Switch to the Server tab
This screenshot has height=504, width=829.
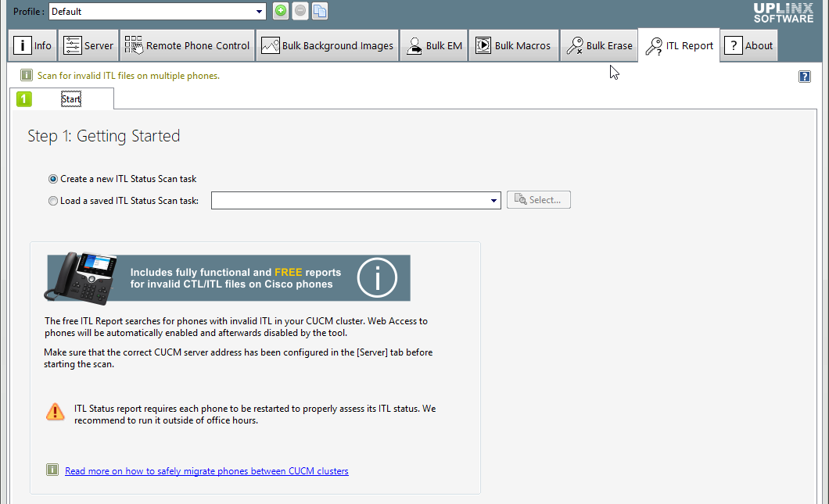pyautogui.click(x=88, y=46)
